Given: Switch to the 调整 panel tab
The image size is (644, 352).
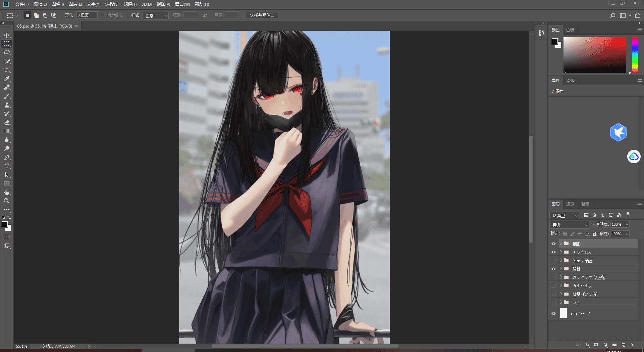Looking at the screenshot, I should [570, 80].
